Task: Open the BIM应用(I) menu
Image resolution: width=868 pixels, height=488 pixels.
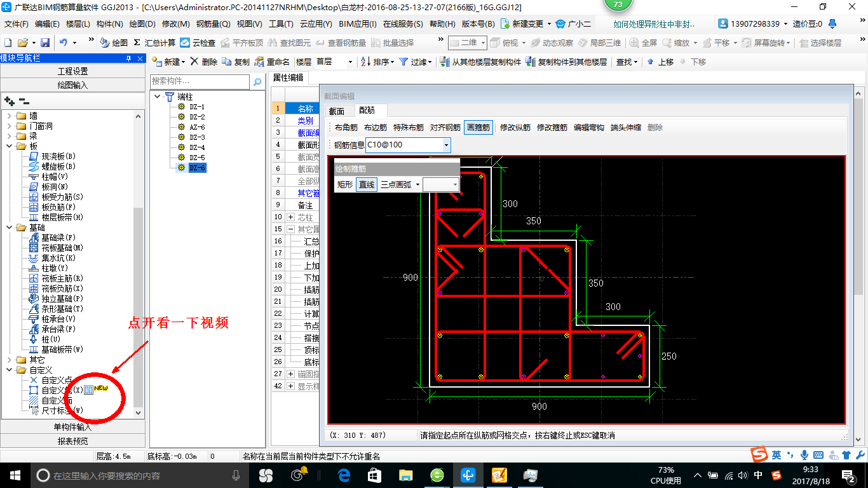Action: 358,24
